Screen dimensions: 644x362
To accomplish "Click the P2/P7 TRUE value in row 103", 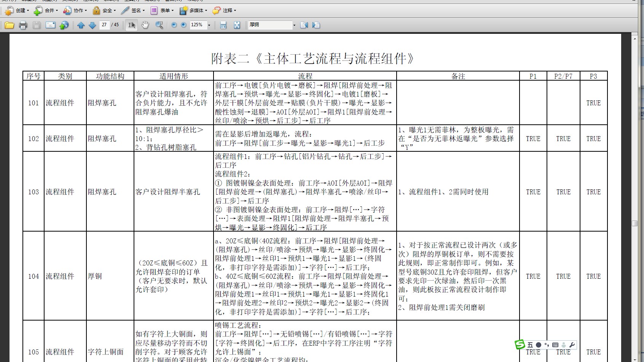I will pos(563,192).
